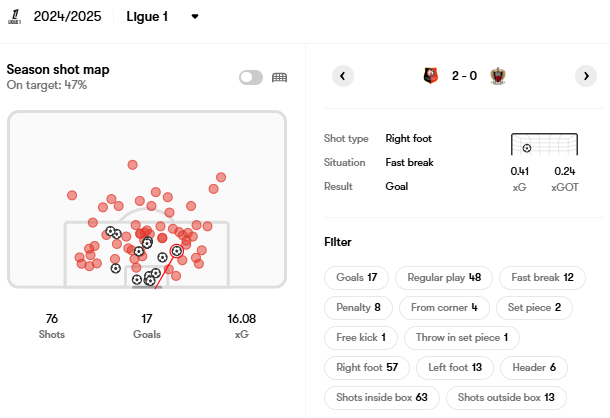The height and width of the screenshot is (418, 610).
Task: Select the Fast break 12 filter chip
Action: tap(543, 277)
